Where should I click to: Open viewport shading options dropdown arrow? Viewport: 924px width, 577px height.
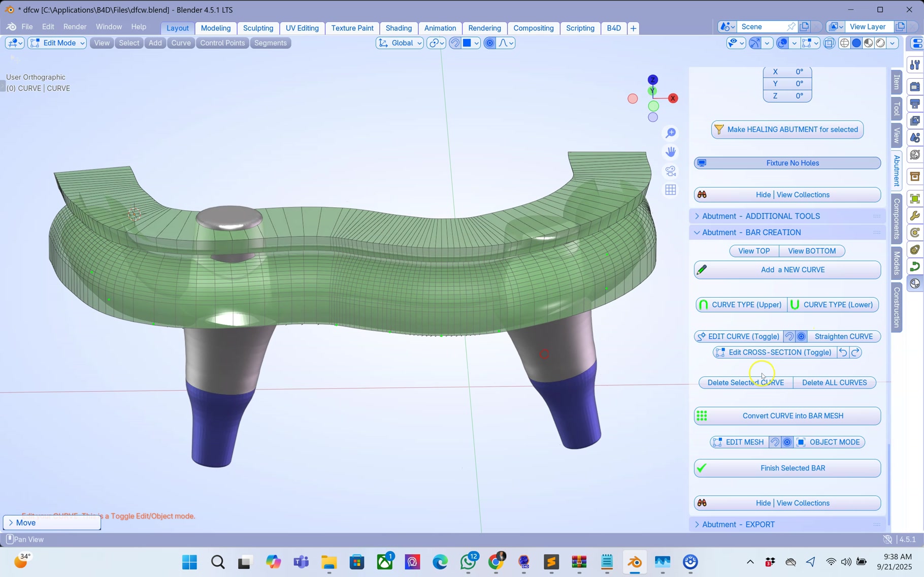coord(893,43)
